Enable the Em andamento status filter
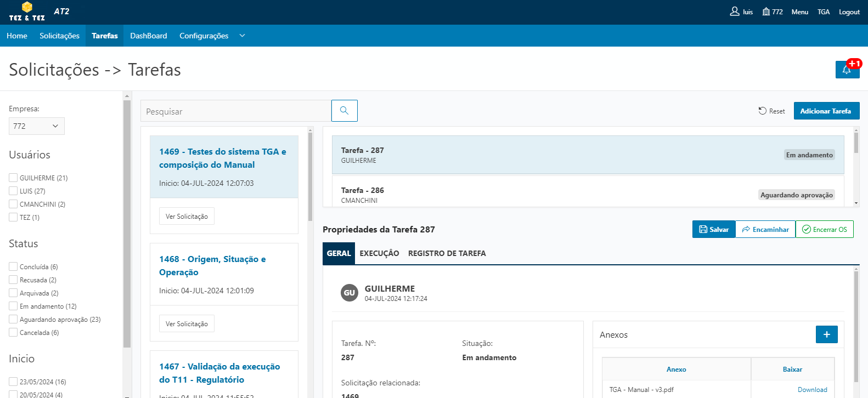The width and height of the screenshot is (868, 398). 13,306
